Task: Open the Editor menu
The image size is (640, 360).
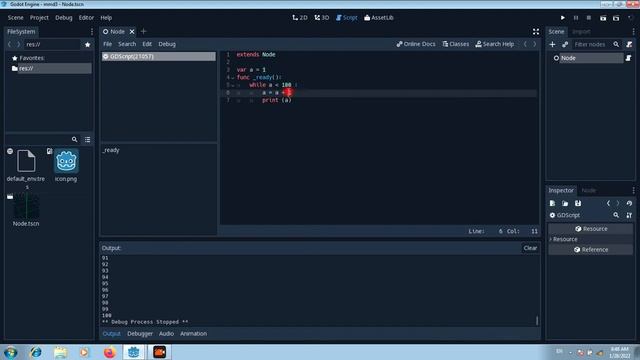Action: [86, 18]
